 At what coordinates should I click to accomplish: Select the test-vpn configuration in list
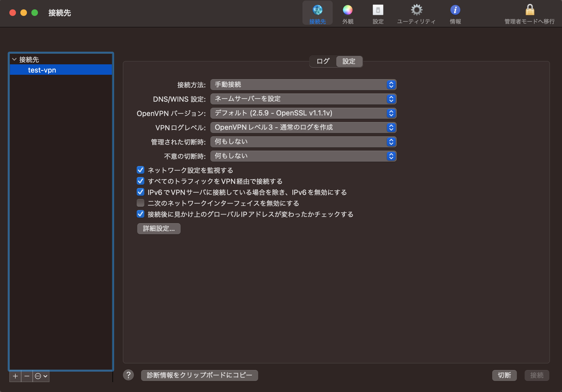42,70
